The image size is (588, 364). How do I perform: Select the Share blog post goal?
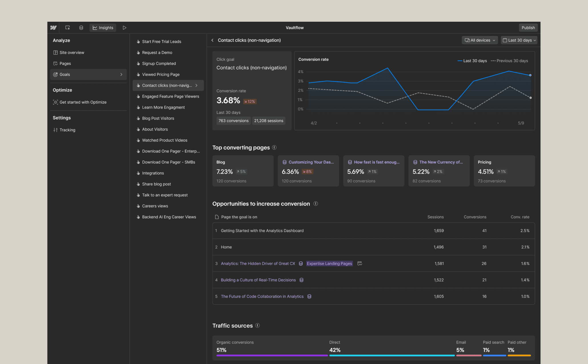168,184
